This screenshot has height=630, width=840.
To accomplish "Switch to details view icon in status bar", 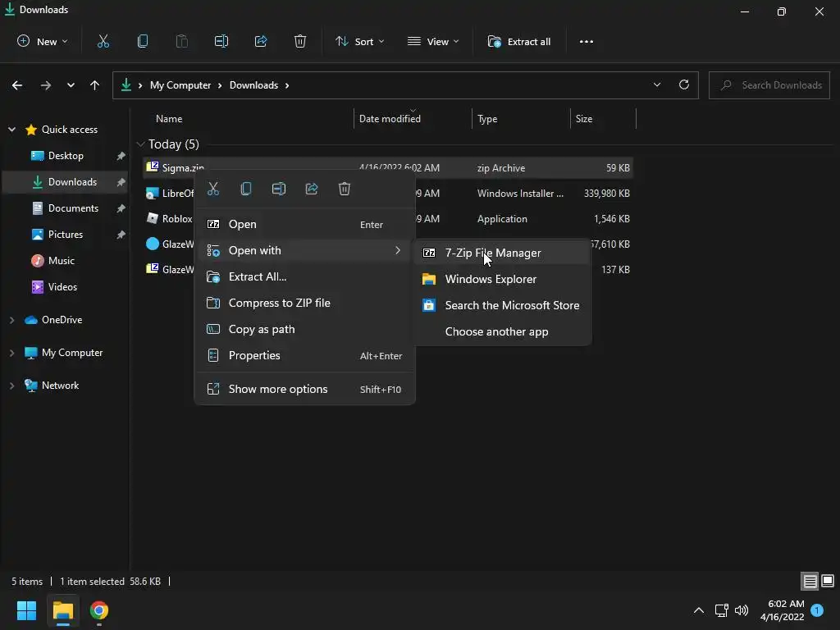I will (x=810, y=581).
